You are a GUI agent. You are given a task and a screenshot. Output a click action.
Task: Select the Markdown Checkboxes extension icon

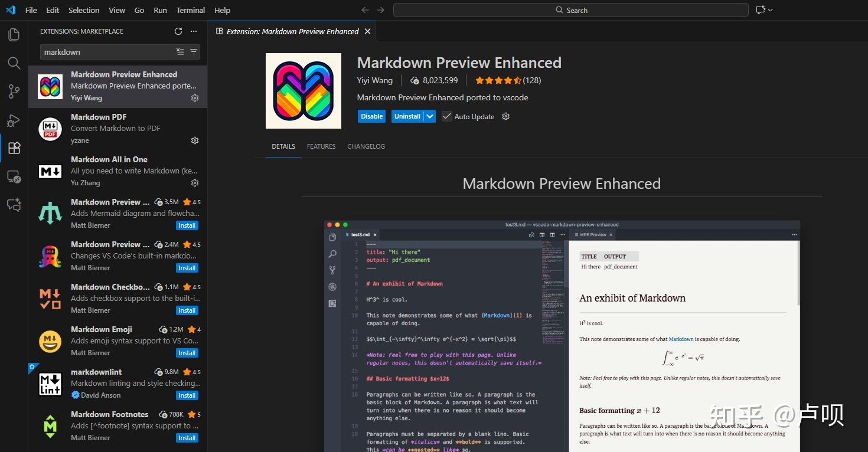(50, 299)
